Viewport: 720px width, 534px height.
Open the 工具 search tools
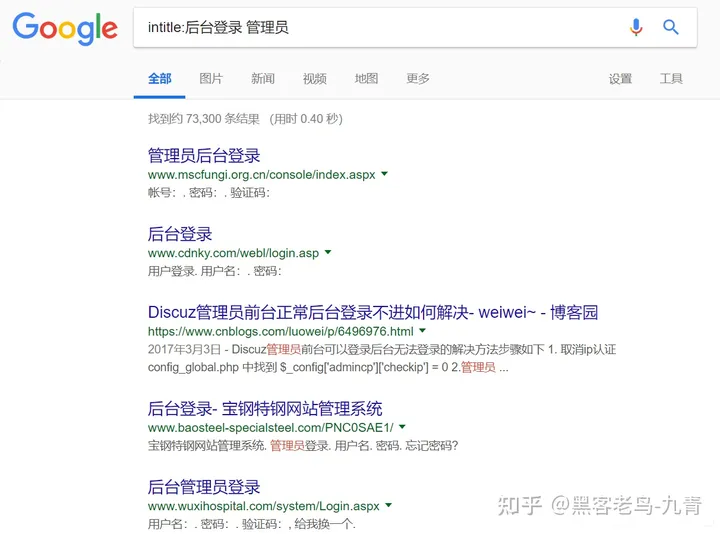(671, 79)
